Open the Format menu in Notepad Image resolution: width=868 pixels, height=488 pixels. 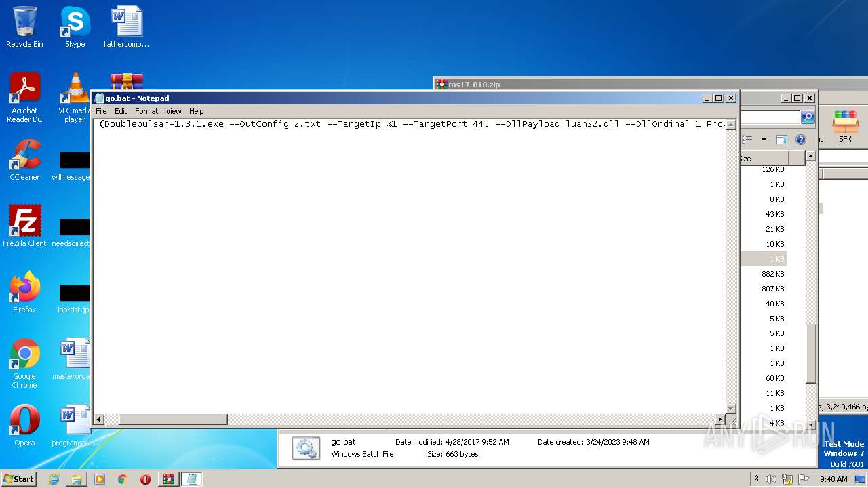click(146, 111)
